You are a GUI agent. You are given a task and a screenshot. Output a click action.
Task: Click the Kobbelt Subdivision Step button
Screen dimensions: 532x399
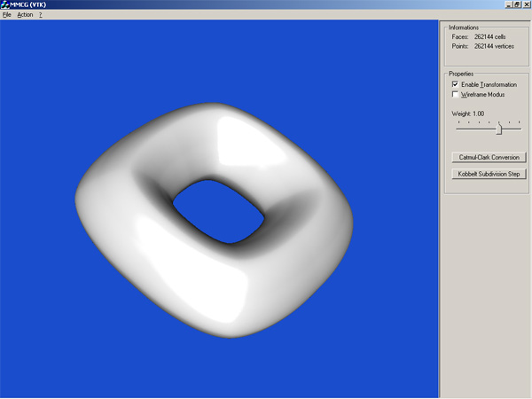tap(489, 174)
